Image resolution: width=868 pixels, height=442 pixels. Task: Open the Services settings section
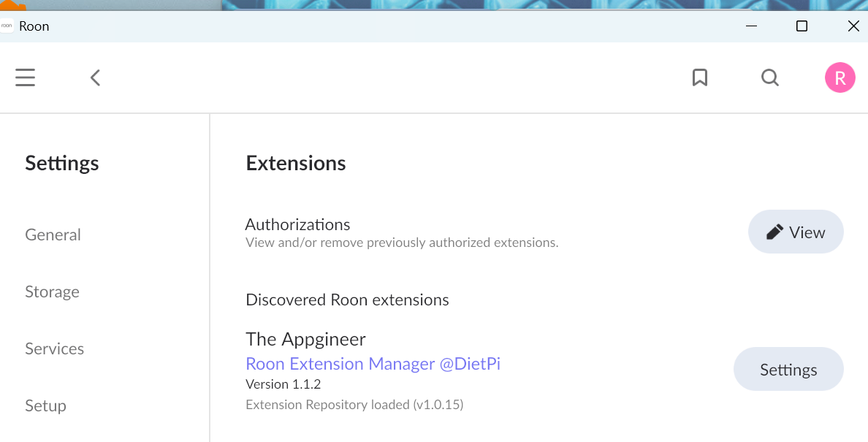[54, 348]
